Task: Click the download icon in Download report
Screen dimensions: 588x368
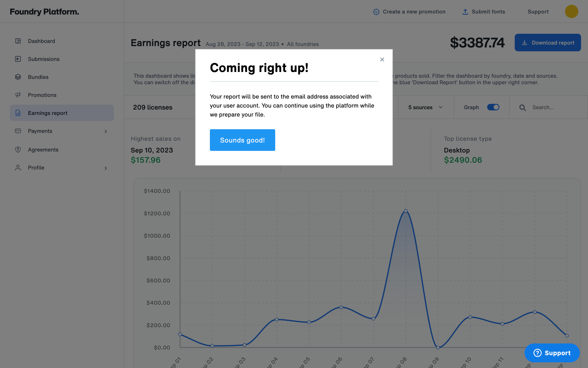Action: (525, 43)
